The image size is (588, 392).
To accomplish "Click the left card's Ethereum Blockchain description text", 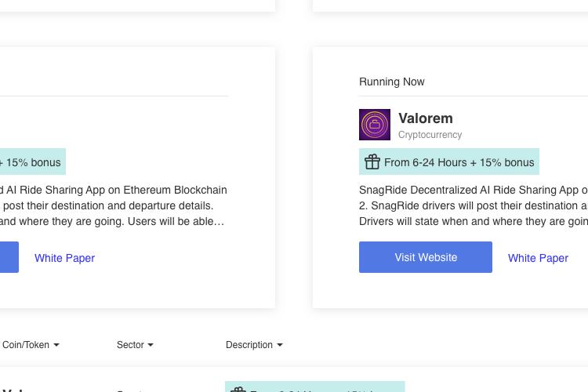I will point(113,205).
